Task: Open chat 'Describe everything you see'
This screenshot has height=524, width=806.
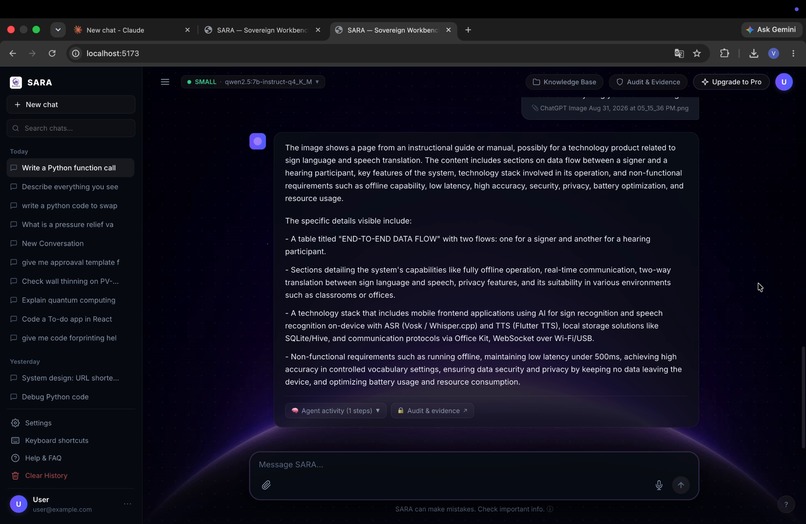Action: [x=71, y=187]
